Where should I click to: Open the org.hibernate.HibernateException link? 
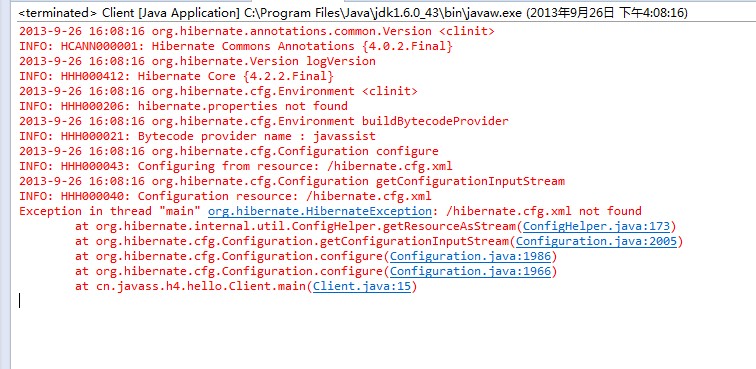pyautogui.click(x=320, y=211)
